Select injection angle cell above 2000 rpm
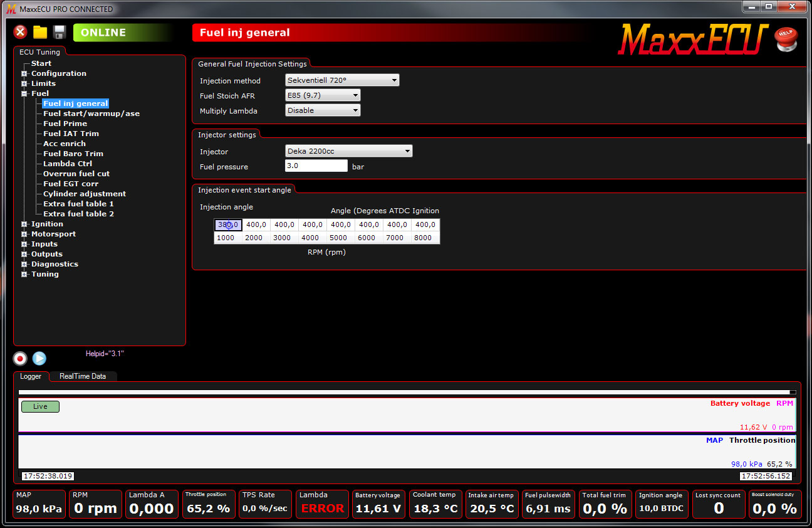Screen dimensions: 812x528 (256, 225)
